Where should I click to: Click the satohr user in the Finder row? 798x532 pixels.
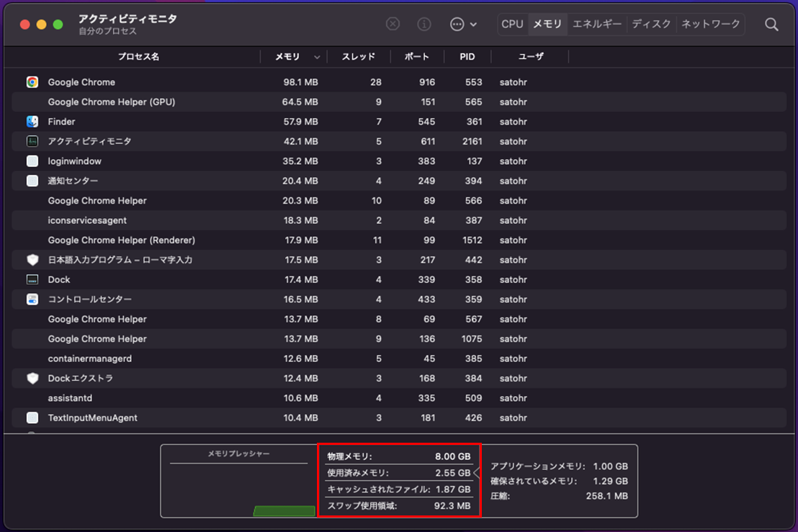[513, 122]
